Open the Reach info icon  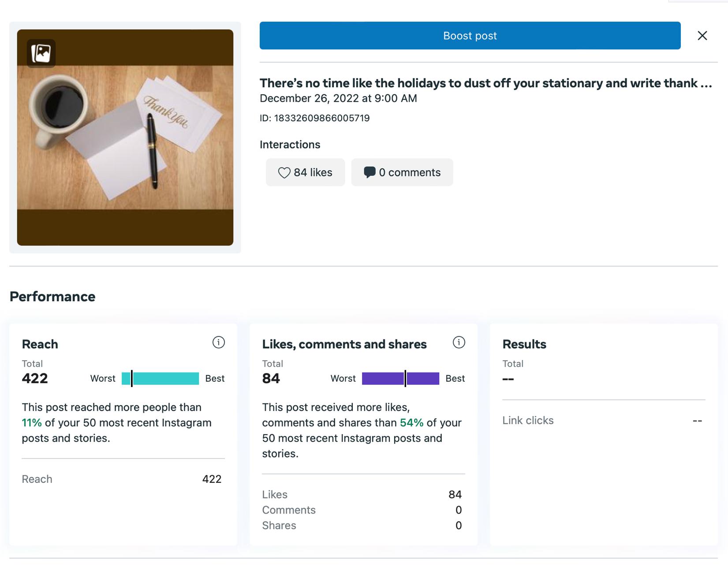(x=218, y=343)
